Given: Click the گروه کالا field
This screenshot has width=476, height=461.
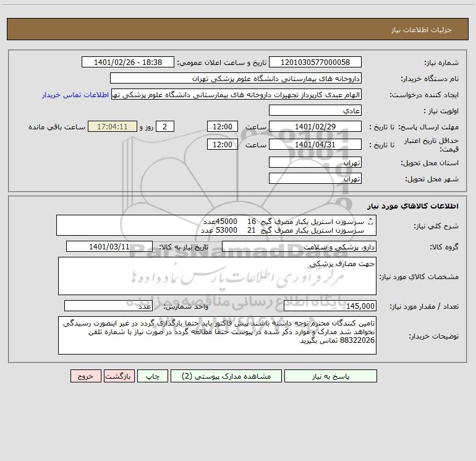Looking at the screenshot, I should (x=299, y=246).
